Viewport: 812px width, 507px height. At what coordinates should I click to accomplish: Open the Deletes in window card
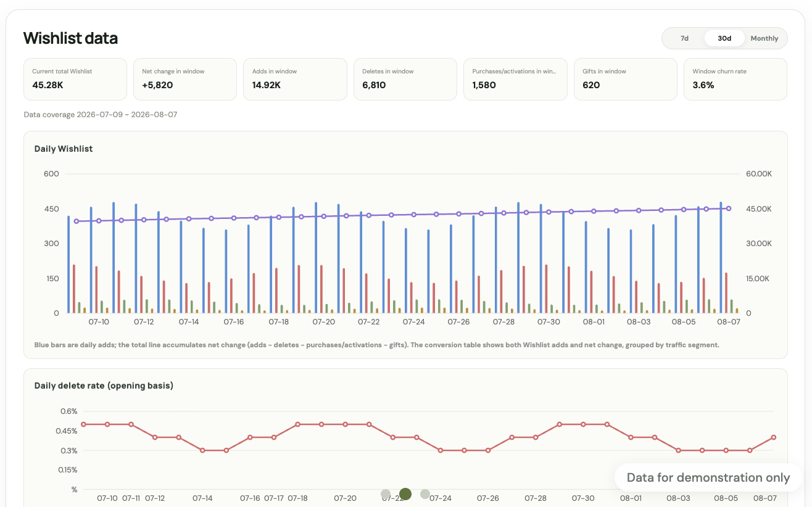405,79
